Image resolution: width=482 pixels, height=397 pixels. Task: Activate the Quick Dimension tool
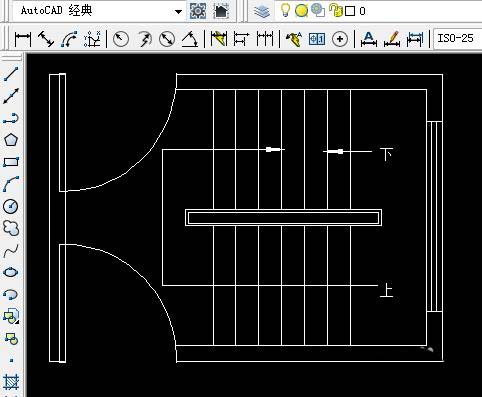click(219, 39)
